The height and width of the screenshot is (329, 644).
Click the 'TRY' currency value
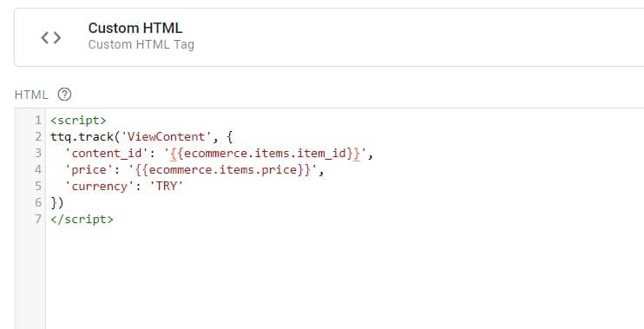tap(167, 186)
